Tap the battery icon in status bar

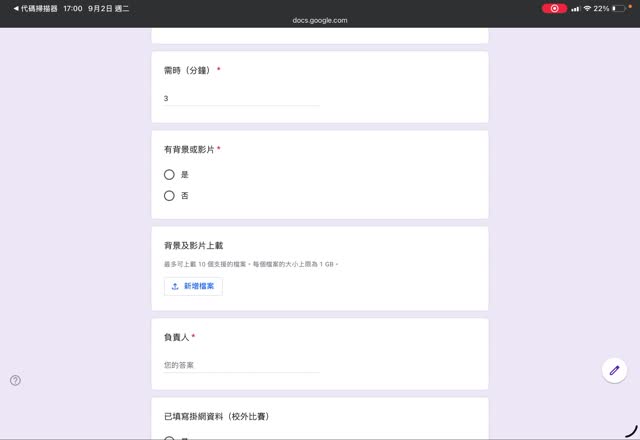pos(619,8)
